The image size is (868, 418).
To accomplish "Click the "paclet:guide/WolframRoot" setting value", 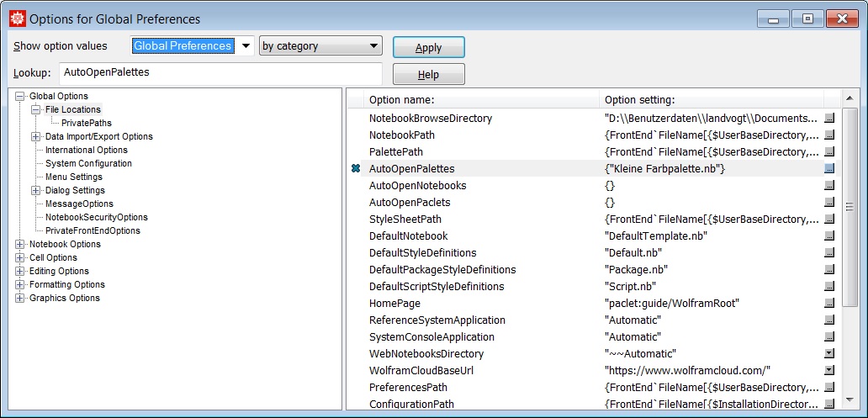I will (672, 303).
